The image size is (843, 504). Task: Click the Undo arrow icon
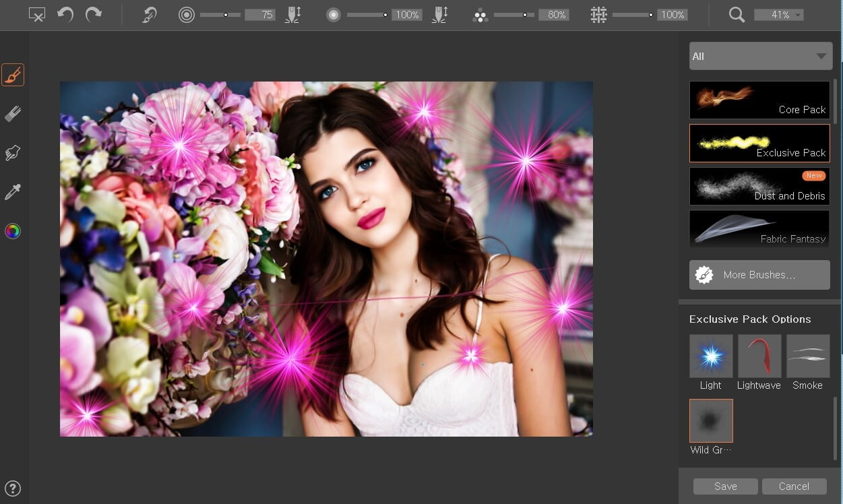coord(65,15)
